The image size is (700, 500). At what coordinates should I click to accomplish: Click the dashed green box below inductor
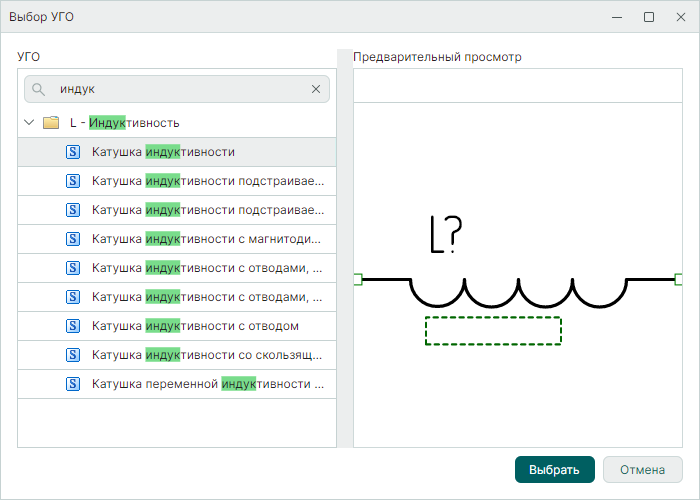pos(492,331)
